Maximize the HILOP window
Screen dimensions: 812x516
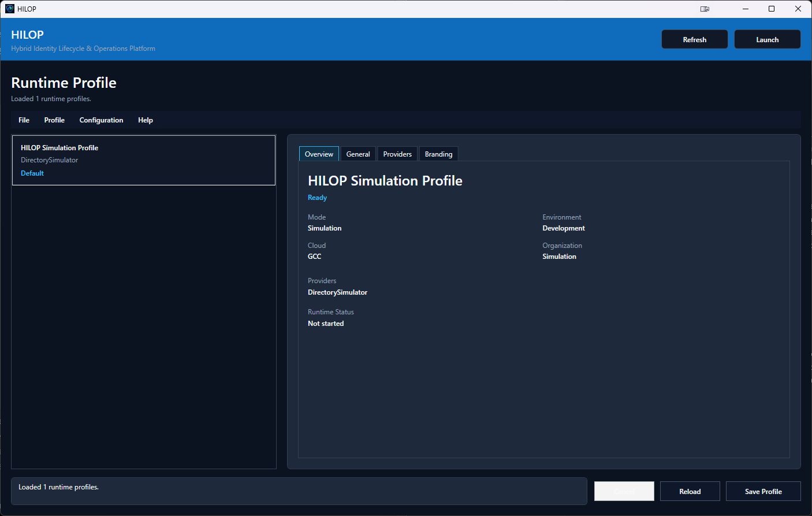pos(772,9)
